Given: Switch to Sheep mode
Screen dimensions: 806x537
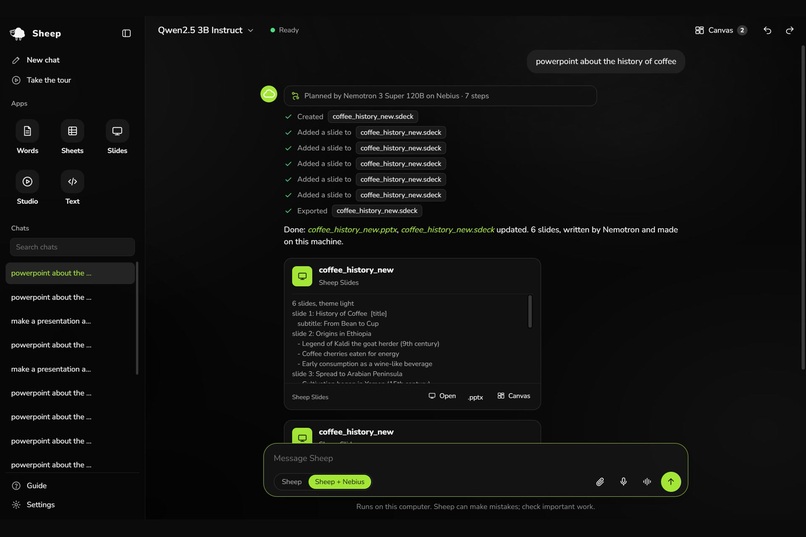Looking at the screenshot, I should tap(291, 482).
